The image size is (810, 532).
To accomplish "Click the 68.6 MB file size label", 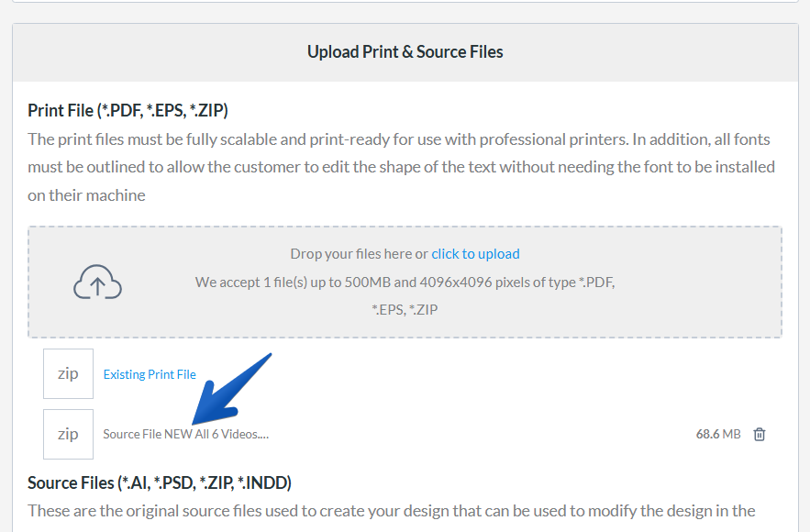I will coord(718,435).
